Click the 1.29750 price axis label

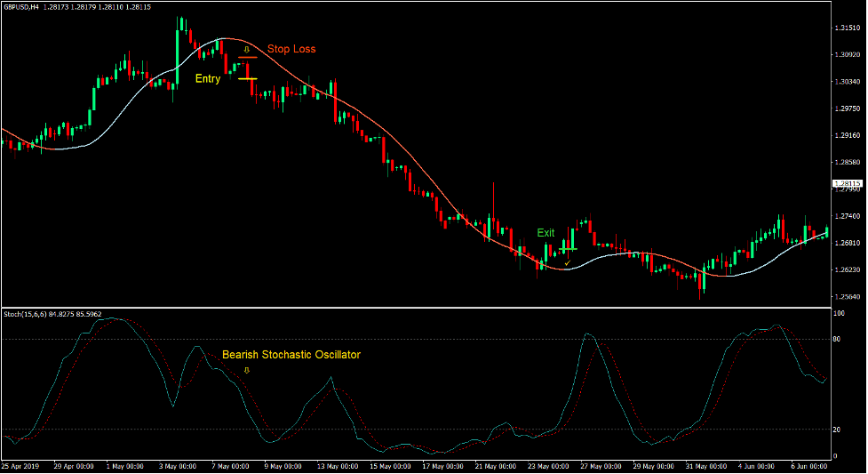click(x=848, y=108)
